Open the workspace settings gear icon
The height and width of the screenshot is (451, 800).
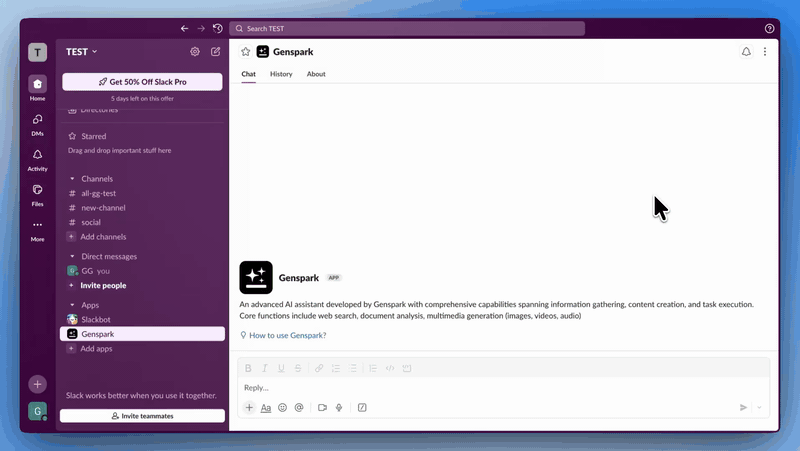[195, 52]
